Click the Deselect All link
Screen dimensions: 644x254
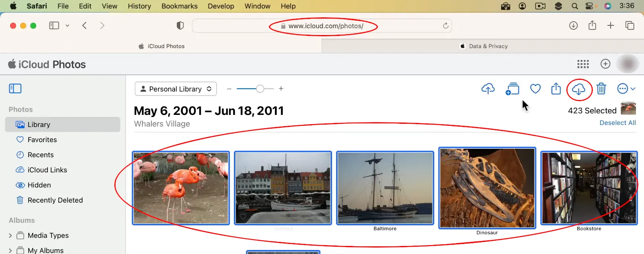617,123
